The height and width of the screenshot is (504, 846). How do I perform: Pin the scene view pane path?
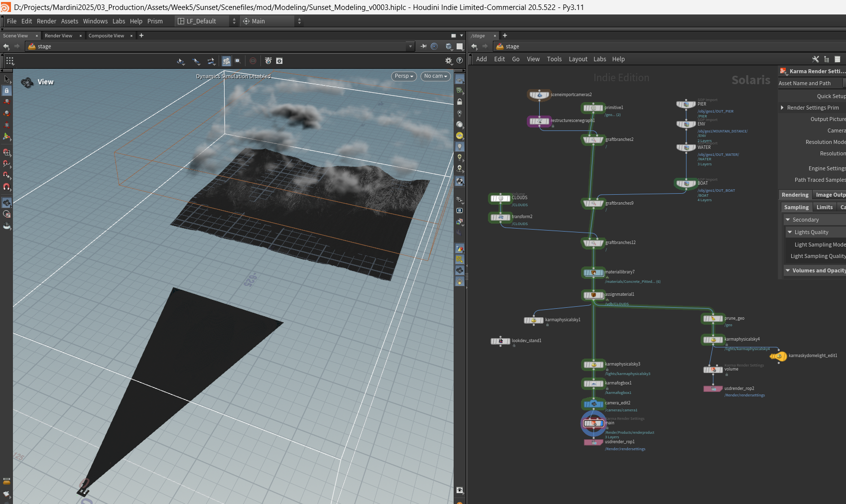(x=424, y=46)
